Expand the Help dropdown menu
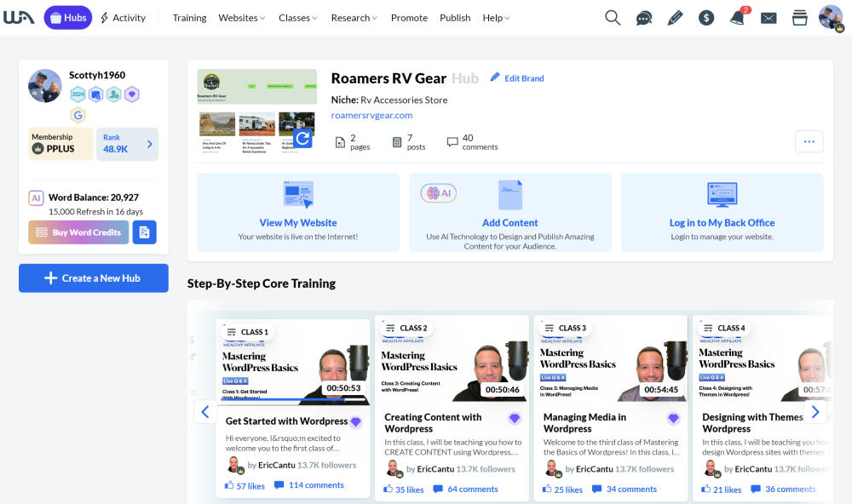Viewport: 852px width, 504px height. pyautogui.click(x=496, y=18)
